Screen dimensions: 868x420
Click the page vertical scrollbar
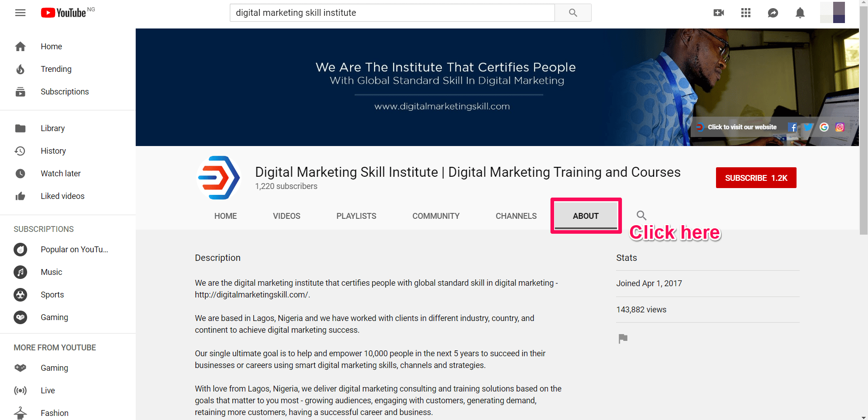[x=863, y=136]
